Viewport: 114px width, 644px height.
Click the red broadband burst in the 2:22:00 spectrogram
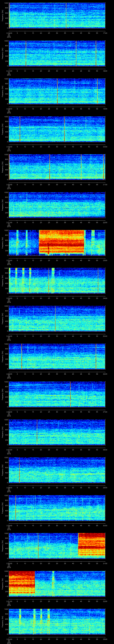(x=61, y=242)
